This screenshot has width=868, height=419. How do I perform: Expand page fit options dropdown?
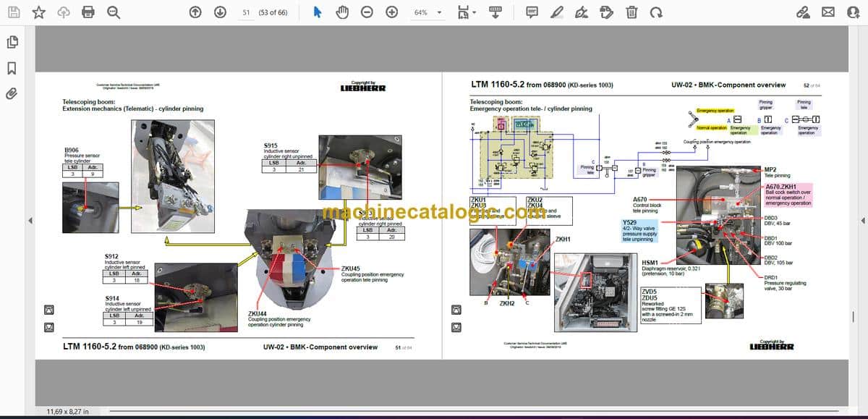pyautogui.click(x=467, y=12)
